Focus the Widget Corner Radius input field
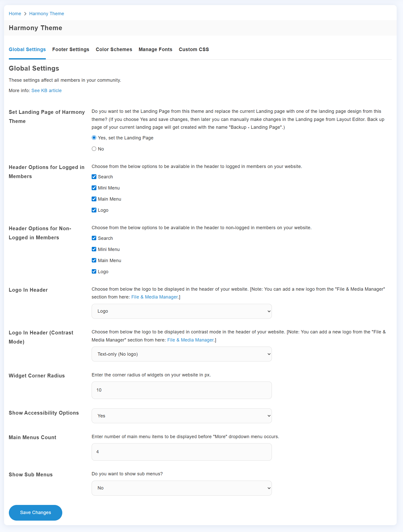Screen dimensions: 403x532 click(x=182, y=390)
